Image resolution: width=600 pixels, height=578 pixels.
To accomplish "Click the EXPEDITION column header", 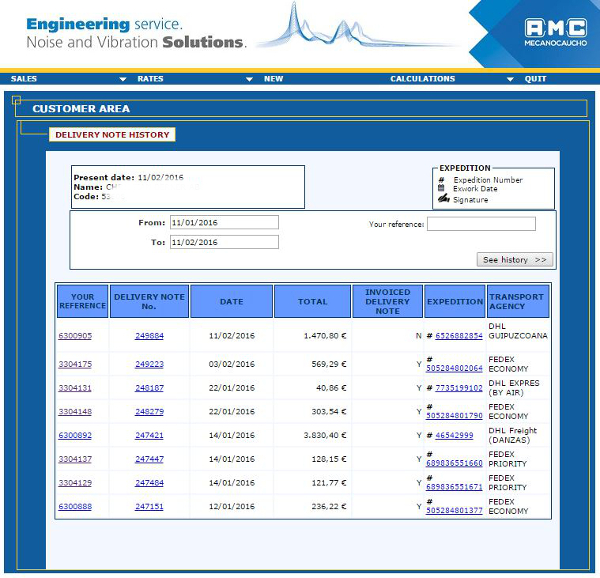I will [455, 301].
